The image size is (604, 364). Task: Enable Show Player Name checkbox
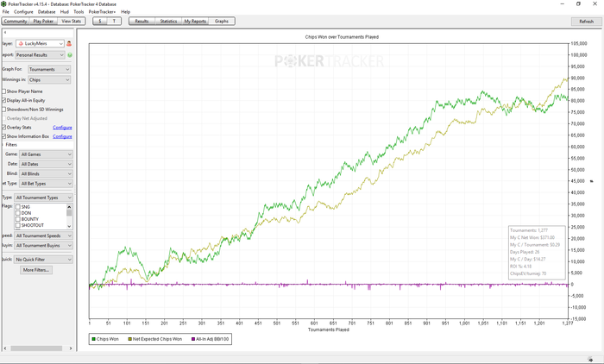click(x=3, y=91)
